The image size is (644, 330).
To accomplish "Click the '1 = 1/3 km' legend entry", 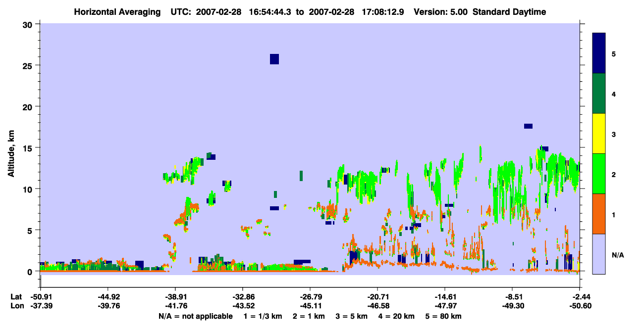I will coord(263,316).
